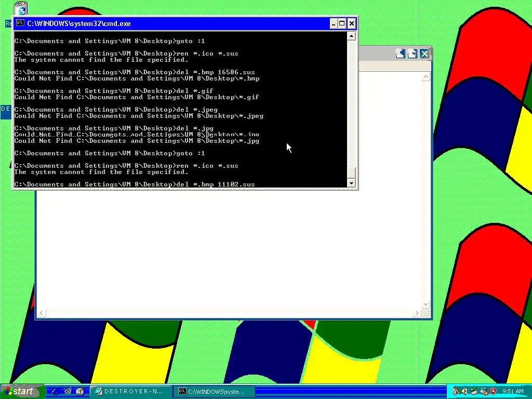Click the line 'del *.bmp 11102.sus'
The height and width of the screenshot is (399, 532).
pyautogui.click(x=135, y=184)
